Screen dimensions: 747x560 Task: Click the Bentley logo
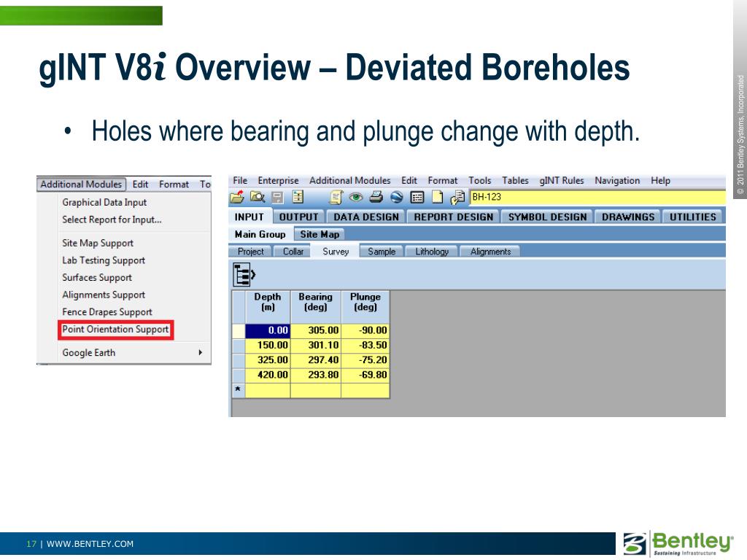(x=678, y=543)
